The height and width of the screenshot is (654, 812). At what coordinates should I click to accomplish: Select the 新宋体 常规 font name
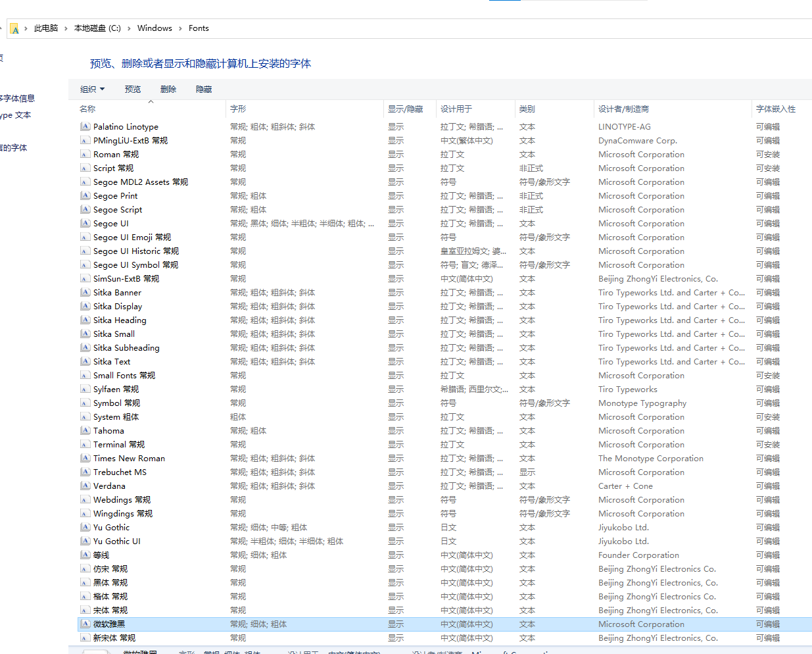(x=114, y=638)
